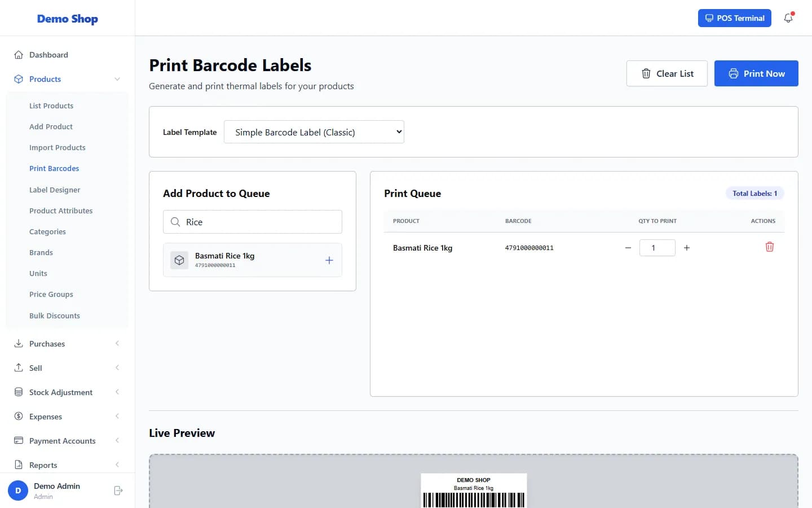
Task: Go to Import Products page
Action: pos(58,147)
